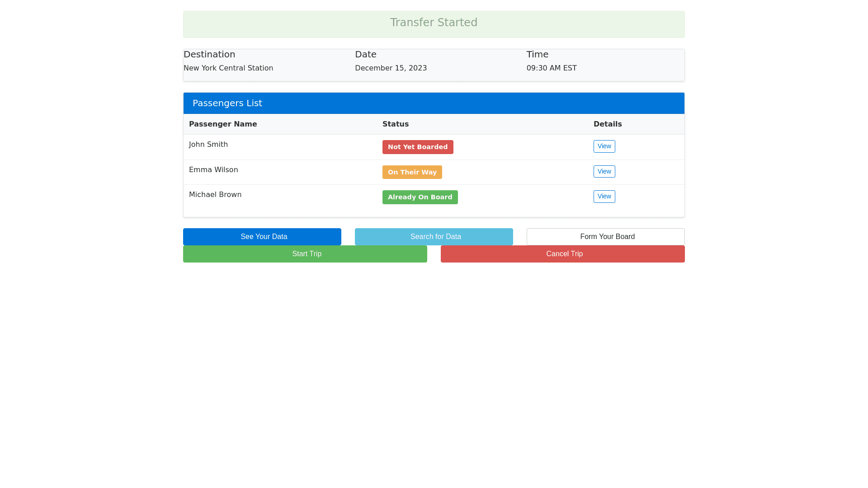868x488 pixels.
Task: Click the 09:30 AM EST time value
Action: [x=552, y=68]
